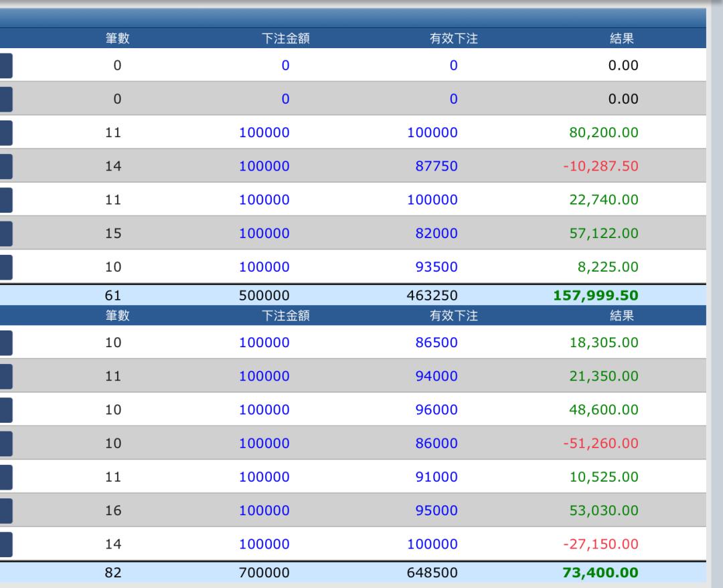This screenshot has height=588, width=723.
Task: Select the 48,600.00 result value
Action: tap(604, 409)
